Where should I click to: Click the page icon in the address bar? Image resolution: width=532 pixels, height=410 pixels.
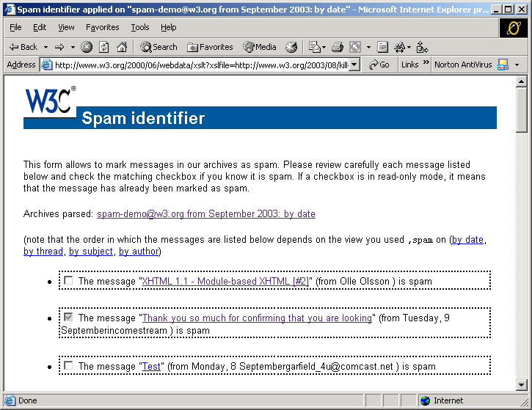[x=46, y=65]
